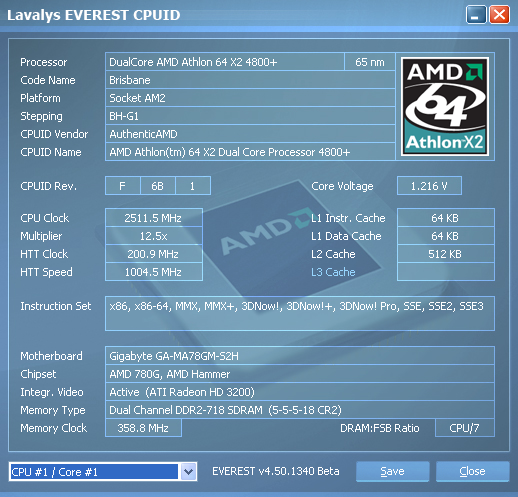The width and height of the screenshot is (518, 497).
Task: Click the AMD Athlon 64 X2 logo
Action: (445, 106)
